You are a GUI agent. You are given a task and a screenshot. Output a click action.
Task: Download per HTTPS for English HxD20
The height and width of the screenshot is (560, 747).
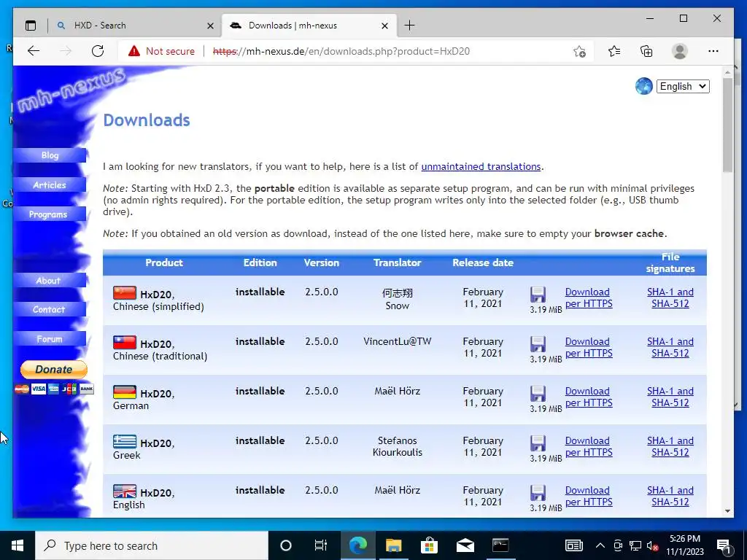[589, 496]
